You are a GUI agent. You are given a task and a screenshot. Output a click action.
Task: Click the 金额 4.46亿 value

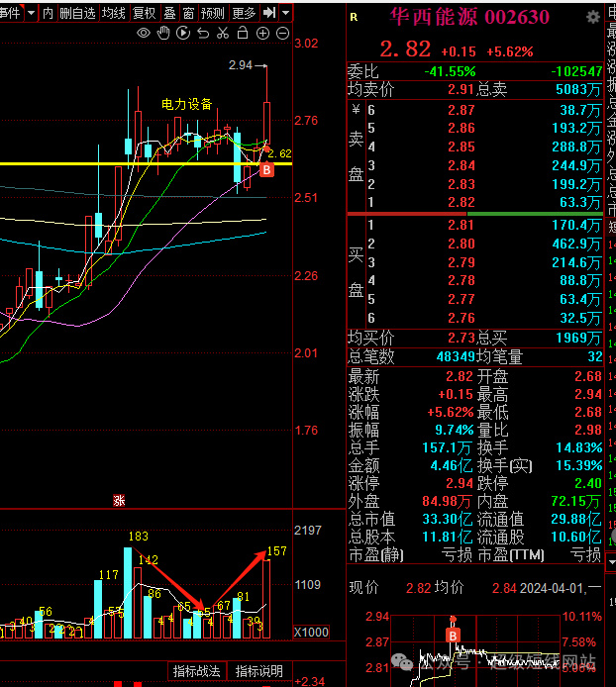[x=452, y=465]
